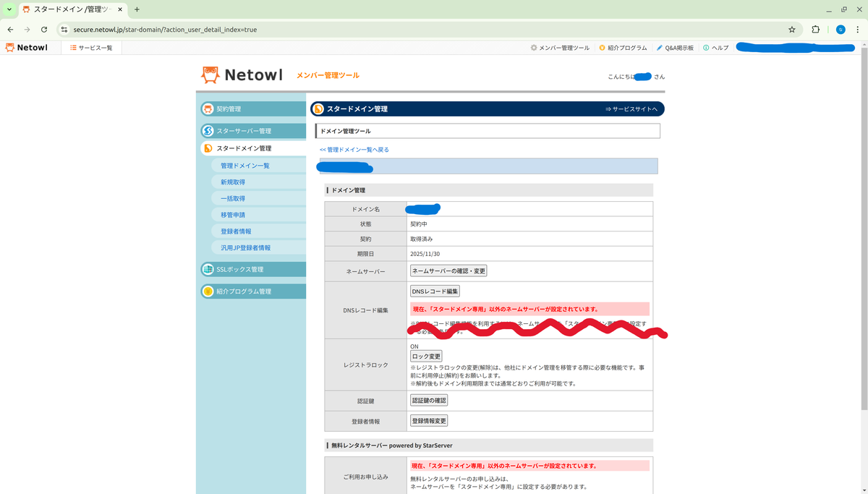Open the tab search dropdown arrow

pyautogui.click(x=9, y=9)
